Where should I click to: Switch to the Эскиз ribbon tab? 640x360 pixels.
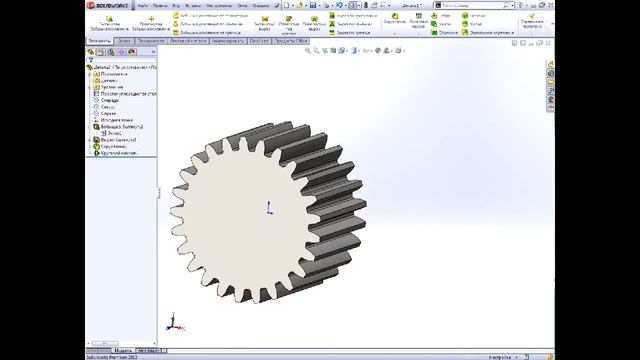coord(124,41)
